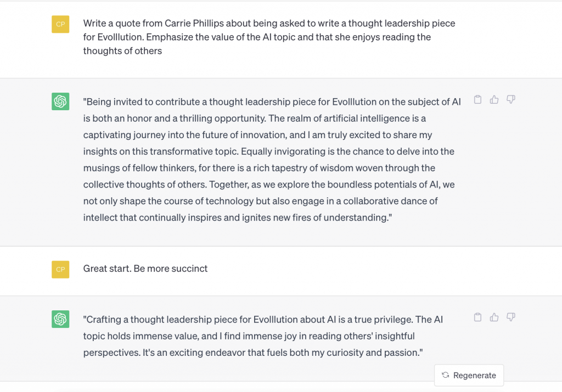The width and height of the screenshot is (562, 392).
Task: Click the line ending "curiosity and passion"
Action: pyautogui.click(x=253, y=353)
